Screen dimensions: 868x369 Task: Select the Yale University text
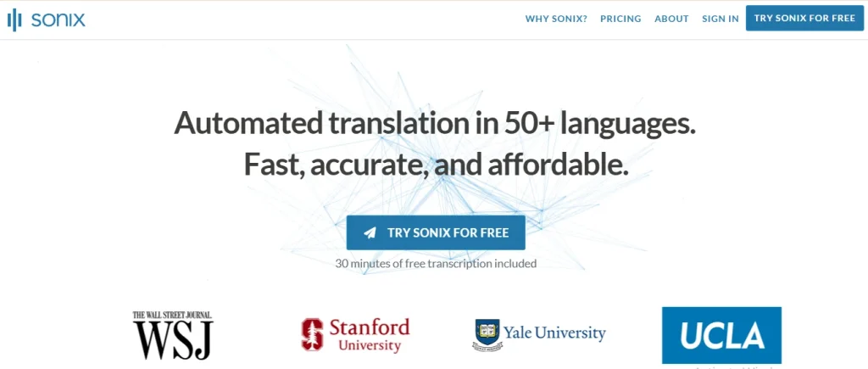(x=554, y=333)
